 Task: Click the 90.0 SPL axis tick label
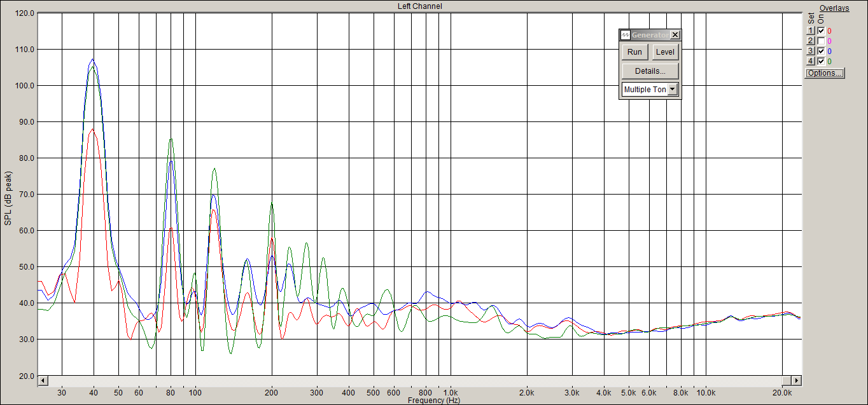tap(26, 121)
